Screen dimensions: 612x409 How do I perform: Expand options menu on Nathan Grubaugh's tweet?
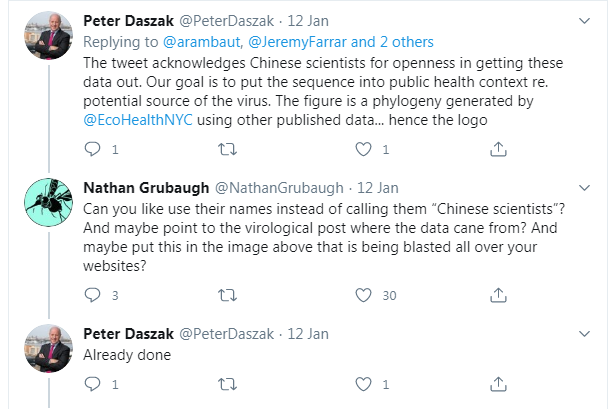coord(586,187)
